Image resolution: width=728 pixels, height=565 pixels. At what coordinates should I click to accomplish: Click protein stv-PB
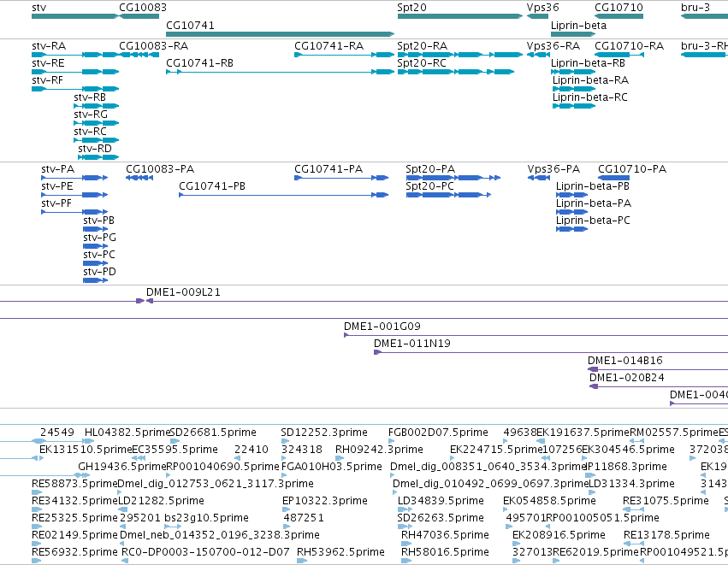click(x=96, y=229)
